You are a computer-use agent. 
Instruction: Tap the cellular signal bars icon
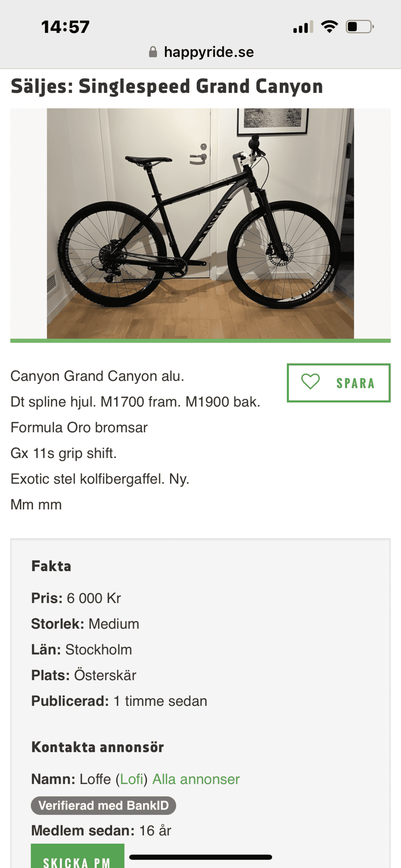pyautogui.click(x=303, y=27)
